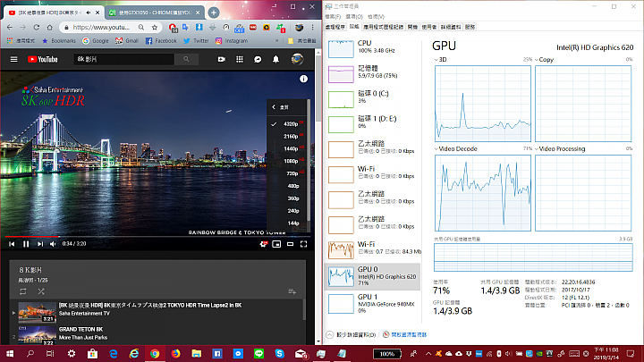The height and width of the screenshot is (362, 644).
Task: Select GPU 1 NVIDIA GeForce 940MX
Action: click(373, 304)
